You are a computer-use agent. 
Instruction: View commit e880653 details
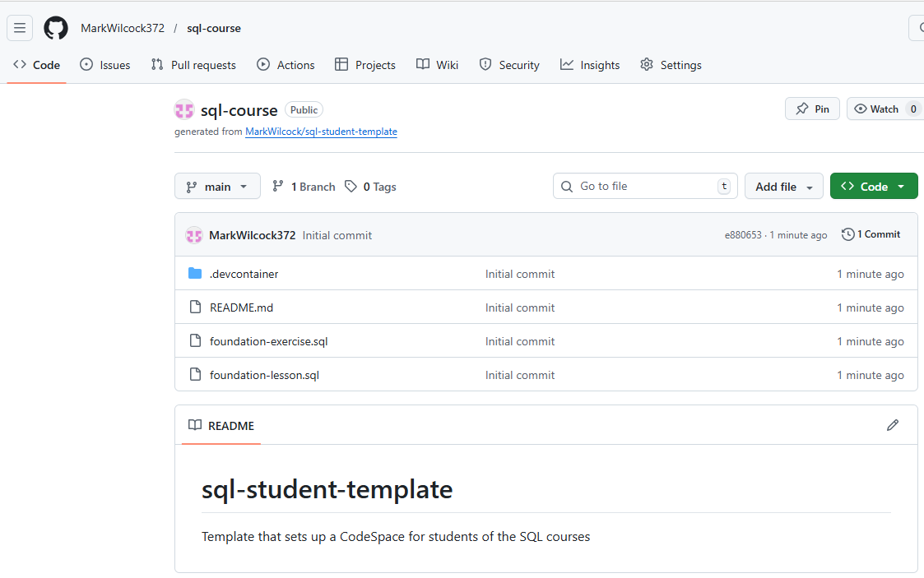744,234
